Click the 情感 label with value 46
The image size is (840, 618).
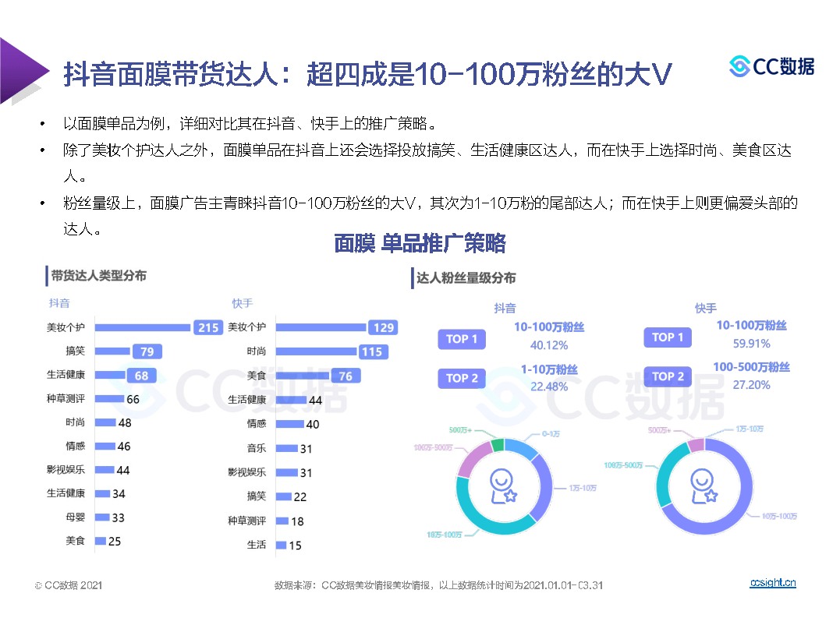point(75,446)
